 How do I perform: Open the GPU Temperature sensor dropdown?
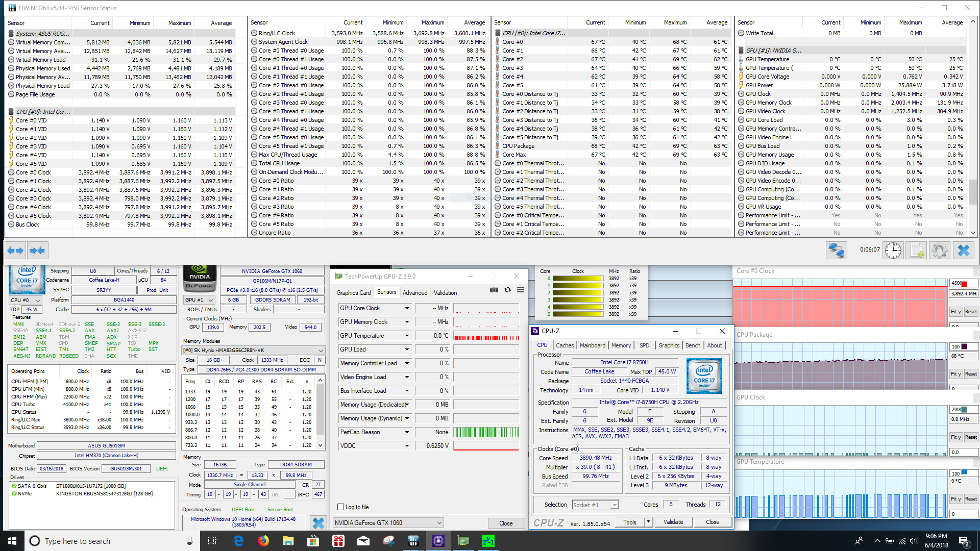407,336
